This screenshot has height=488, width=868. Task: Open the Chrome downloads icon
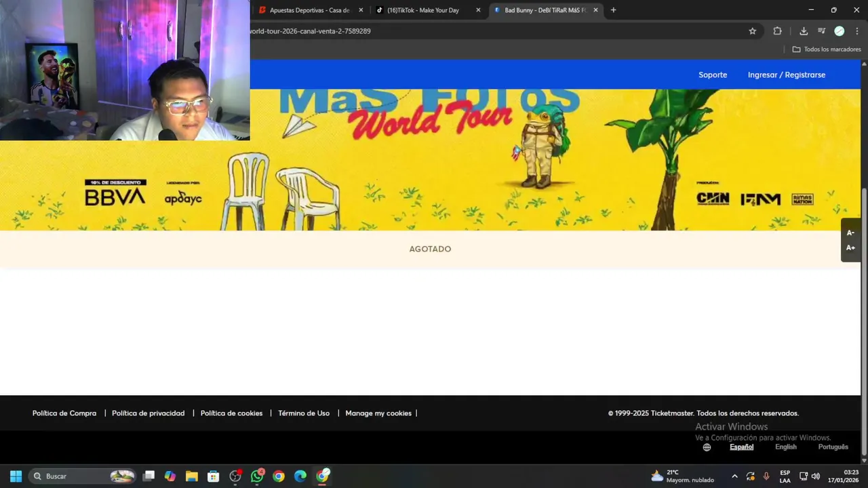tap(804, 31)
